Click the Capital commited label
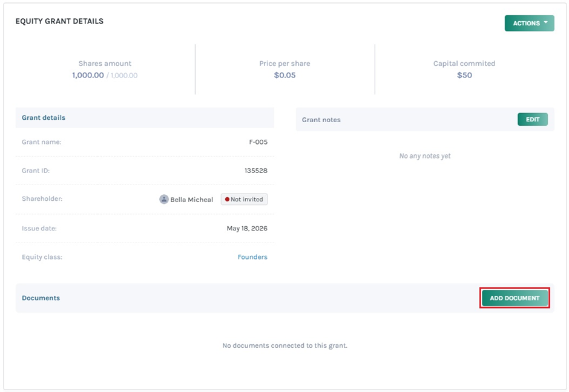The height and width of the screenshot is (392, 569). tap(464, 64)
